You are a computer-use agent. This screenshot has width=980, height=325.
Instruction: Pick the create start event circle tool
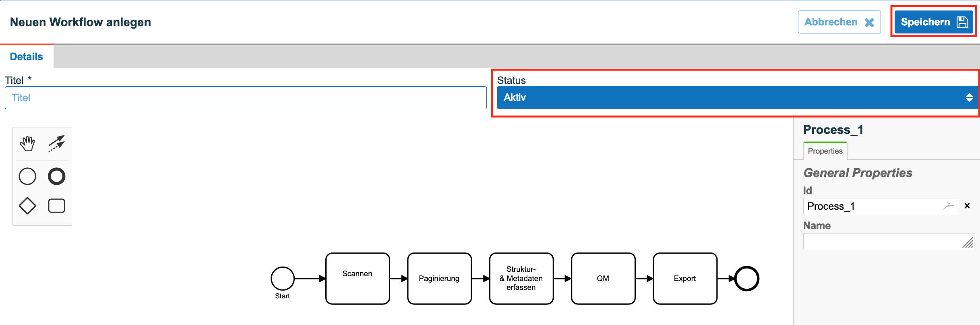point(27,176)
